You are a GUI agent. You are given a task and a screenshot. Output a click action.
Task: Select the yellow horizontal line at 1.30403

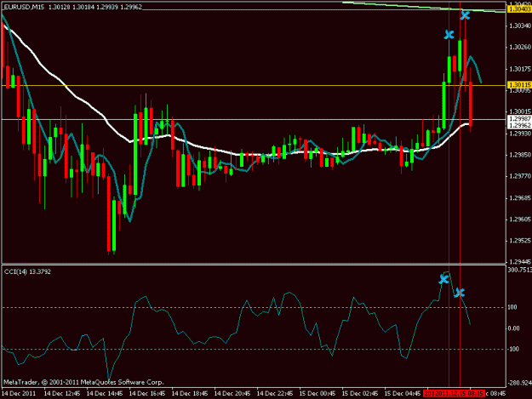(x=254, y=10)
